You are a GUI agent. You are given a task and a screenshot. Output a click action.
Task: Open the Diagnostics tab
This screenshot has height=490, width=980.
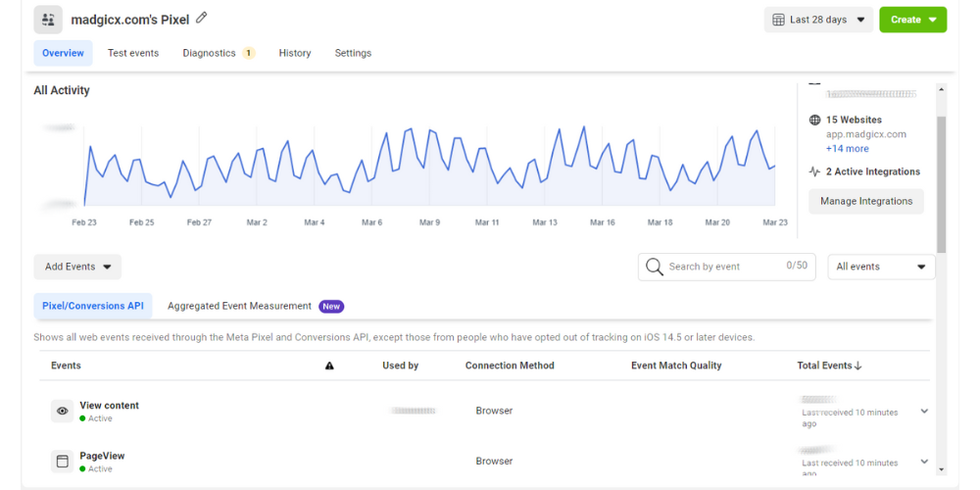pos(219,53)
